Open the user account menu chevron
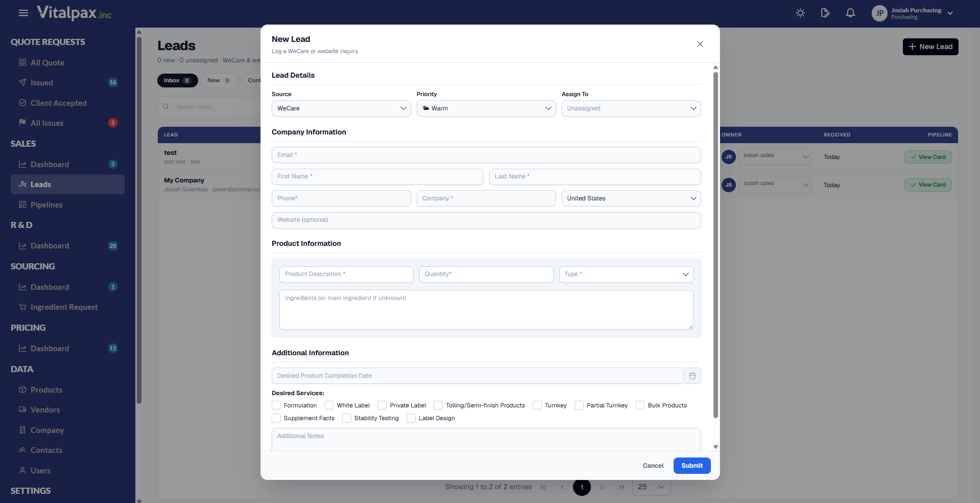The width and height of the screenshot is (980, 503). click(x=950, y=13)
